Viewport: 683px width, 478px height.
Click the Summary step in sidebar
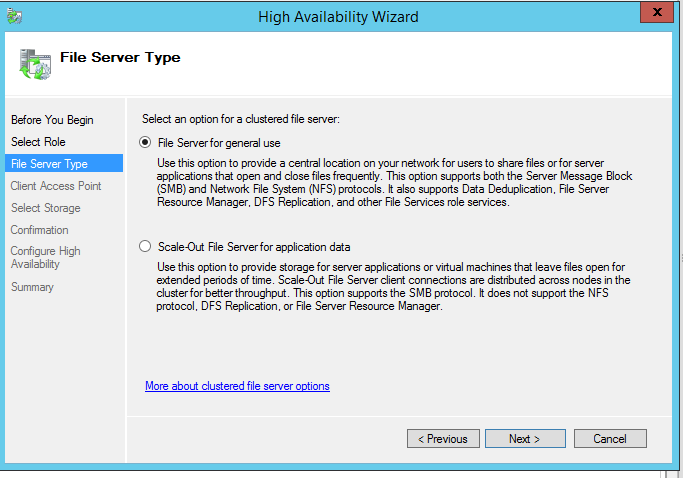(33, 287)
